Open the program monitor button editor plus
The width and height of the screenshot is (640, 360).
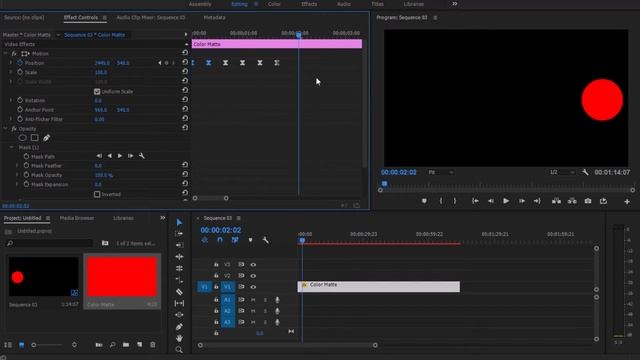(627, 201)
